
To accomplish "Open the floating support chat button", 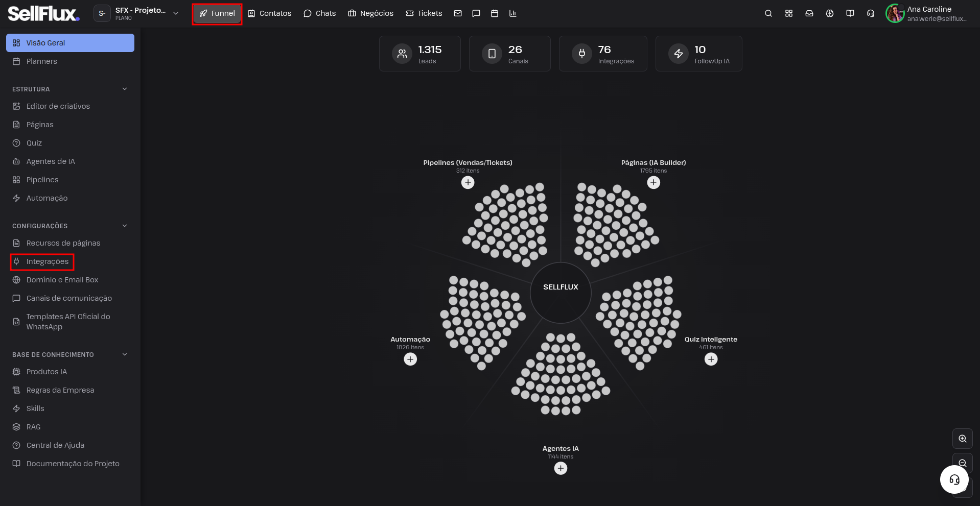I will point(954,479).
